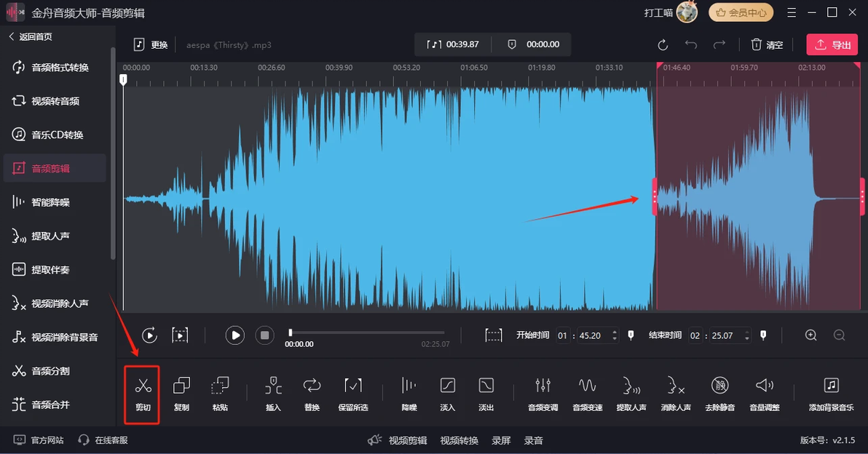
Task: Increase start time with stepper arrow
Action: click(615, 332)
